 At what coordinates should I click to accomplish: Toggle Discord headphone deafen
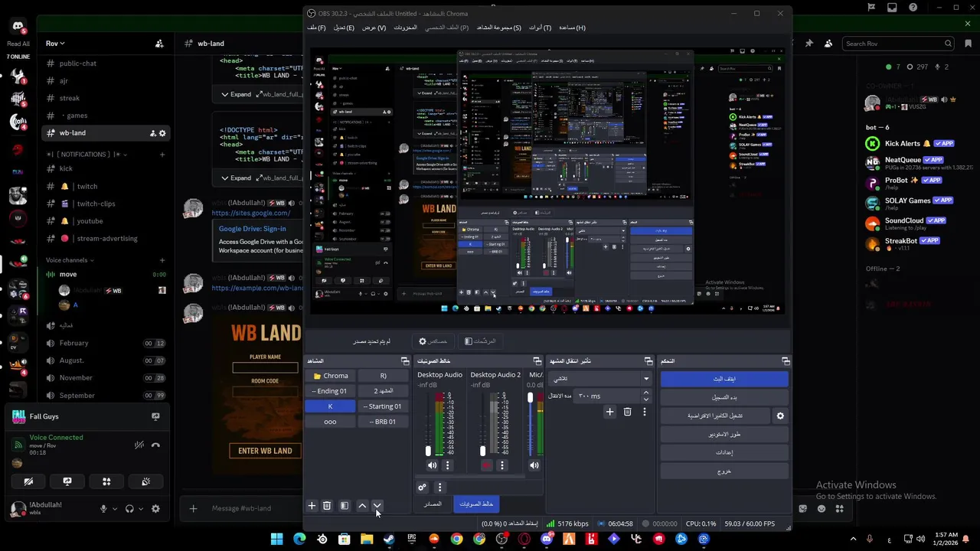[129, 508]
